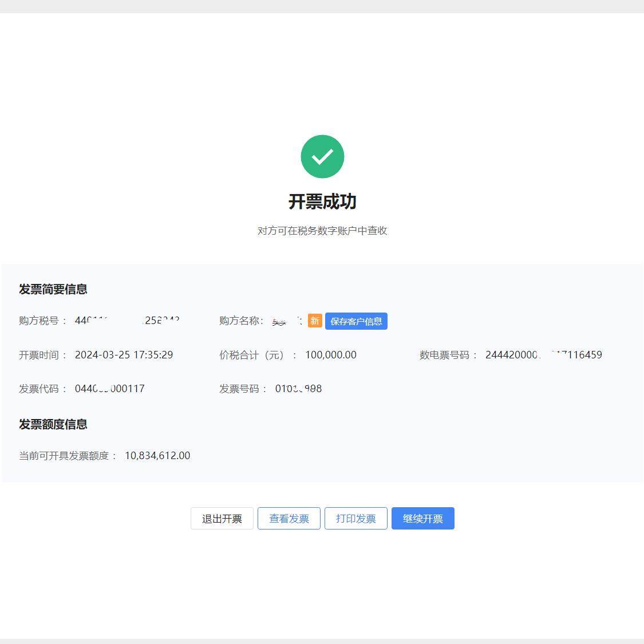
Task: Click the 打印发票 button
Action: point(355,519)
